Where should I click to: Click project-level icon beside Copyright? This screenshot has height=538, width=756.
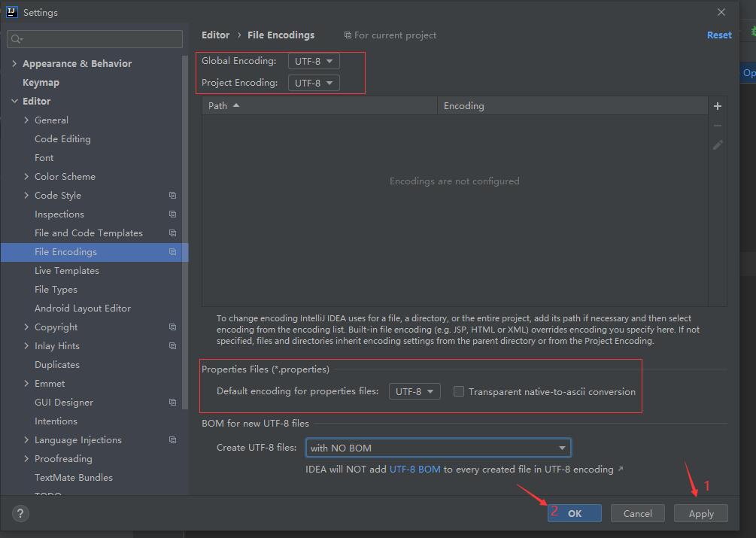[x=172, y=327]
